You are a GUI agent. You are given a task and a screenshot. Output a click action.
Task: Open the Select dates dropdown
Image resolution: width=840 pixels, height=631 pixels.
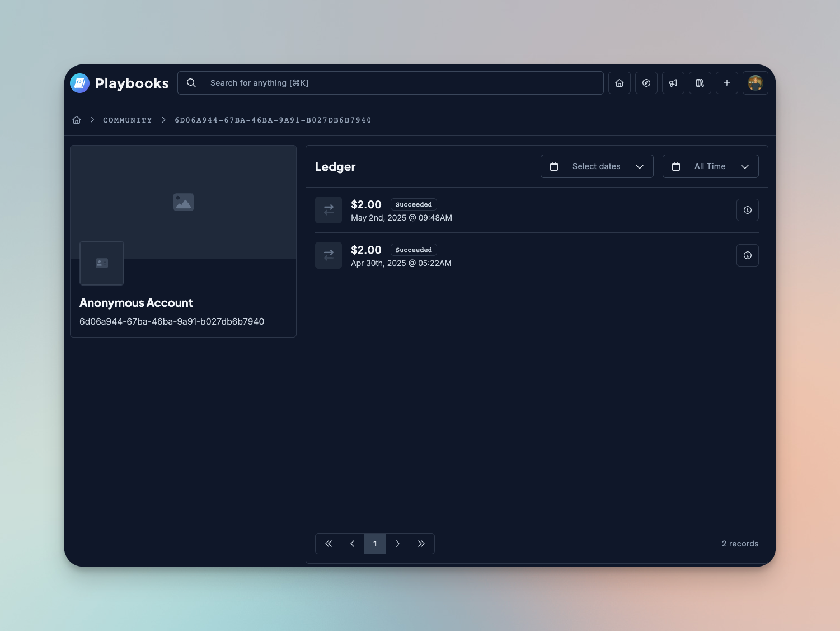597,166
